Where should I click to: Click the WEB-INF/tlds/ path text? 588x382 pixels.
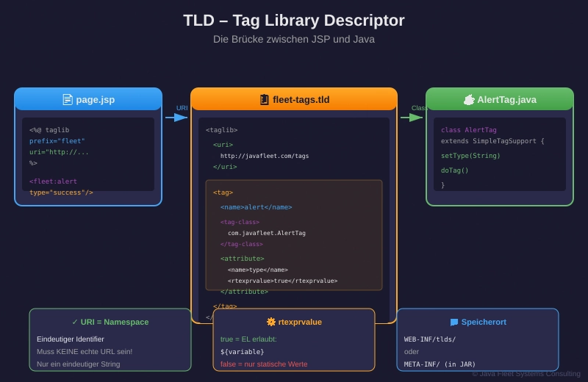(x=430, y=339)
